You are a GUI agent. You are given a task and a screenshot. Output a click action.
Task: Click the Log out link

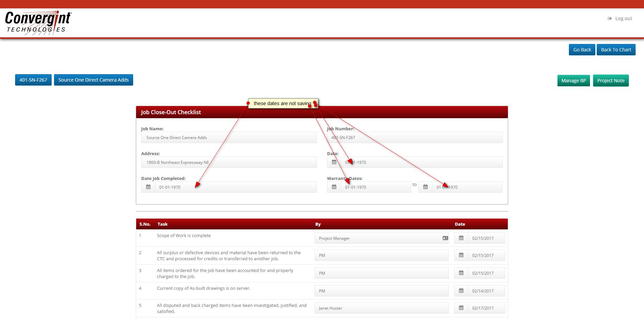coord(620,18)
